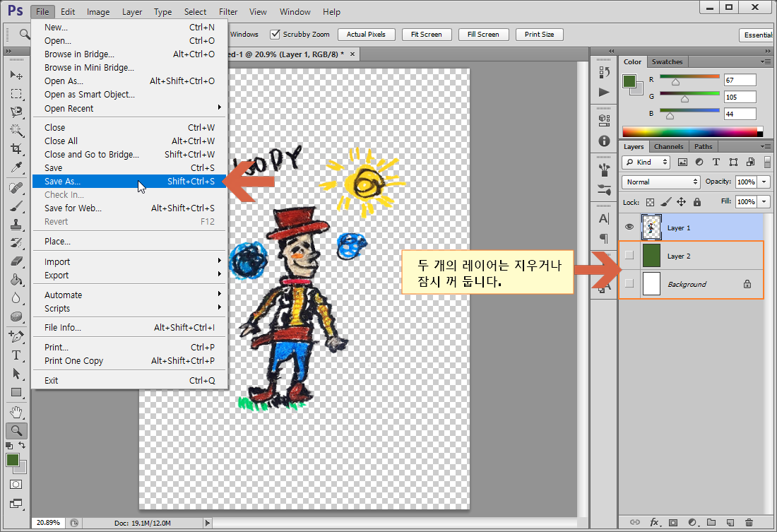Viewport: 777px width, 532px height.
Task: Select the Lasso tool
Action: [16, 112]
